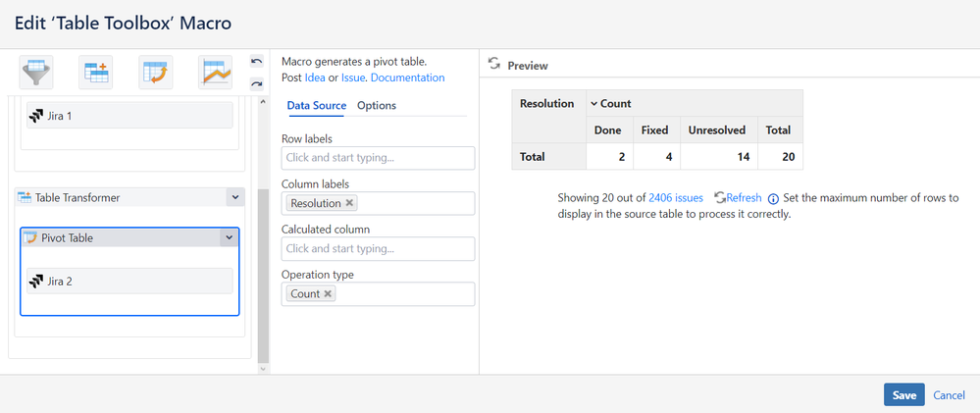
Task: Click the Preview refresh icon
Action: coord(494,64)
